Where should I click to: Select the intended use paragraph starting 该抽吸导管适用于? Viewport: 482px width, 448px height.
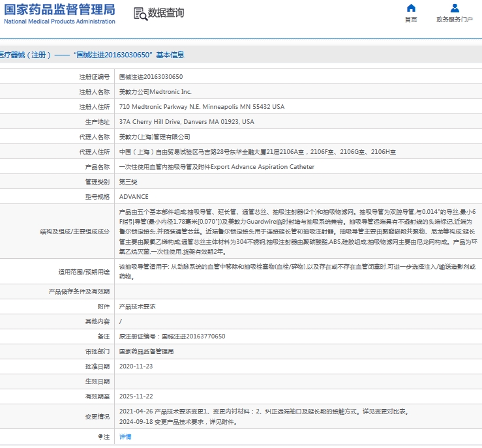297,272
